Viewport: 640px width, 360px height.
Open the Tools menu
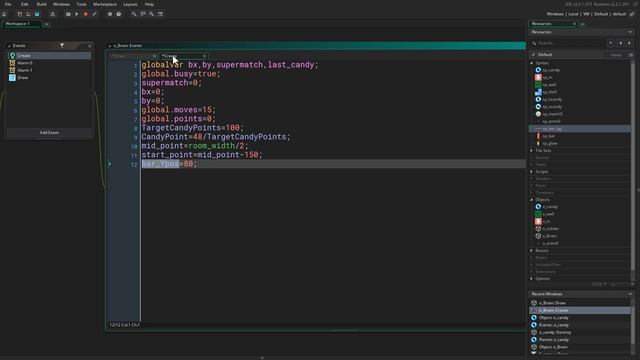(81, 4)
